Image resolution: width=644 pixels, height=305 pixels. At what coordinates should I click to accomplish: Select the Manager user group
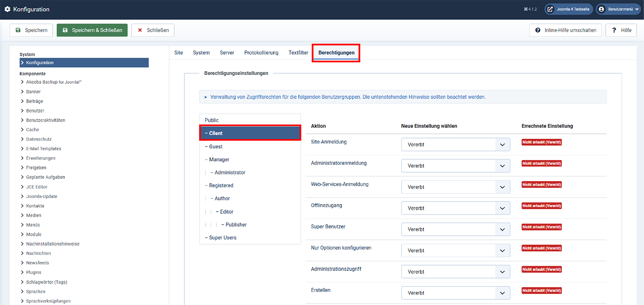[x=219, y=160]
